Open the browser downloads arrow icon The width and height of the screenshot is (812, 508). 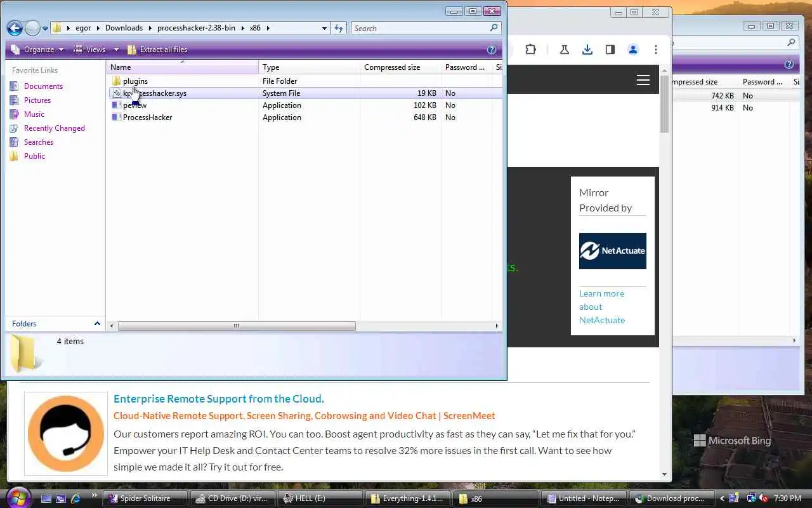587,50
